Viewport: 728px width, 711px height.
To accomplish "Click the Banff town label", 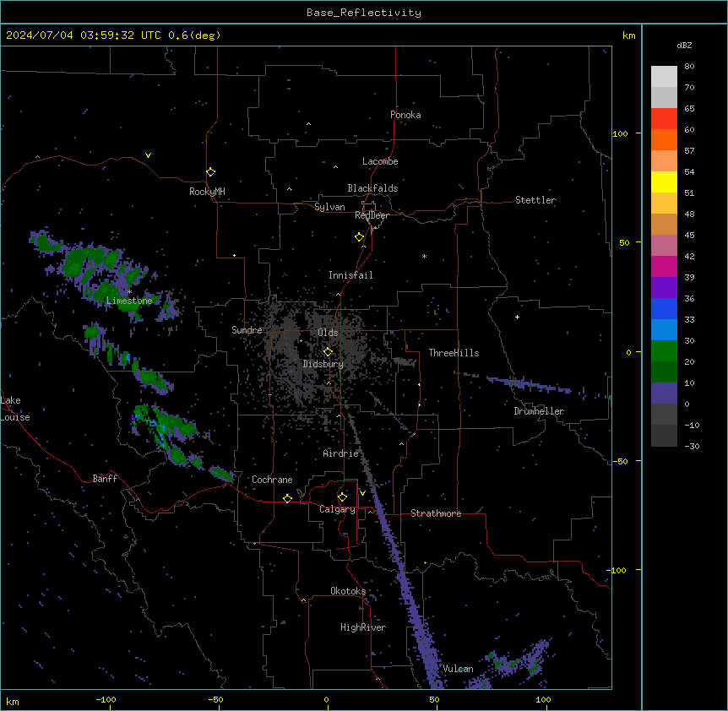I will 105,479.
